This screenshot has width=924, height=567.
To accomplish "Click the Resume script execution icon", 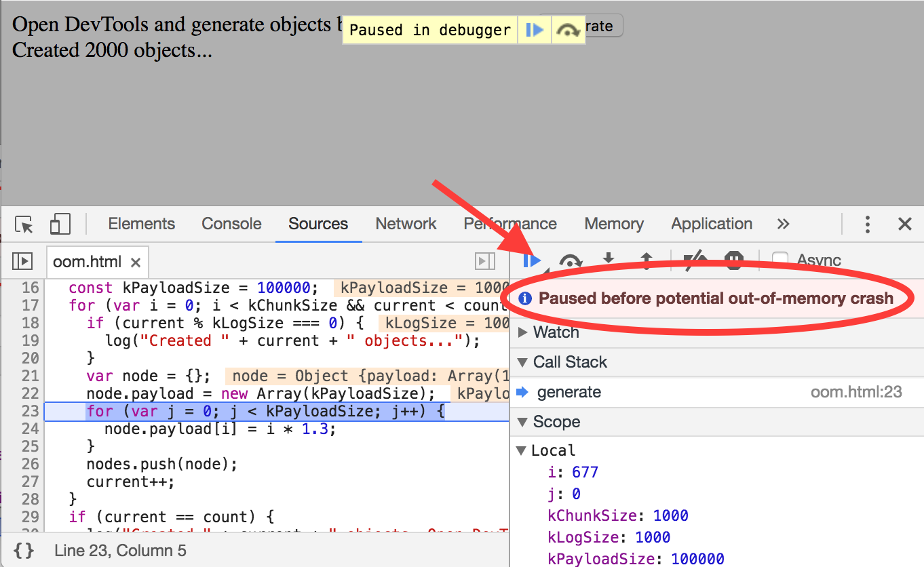I will coord(533,261).
